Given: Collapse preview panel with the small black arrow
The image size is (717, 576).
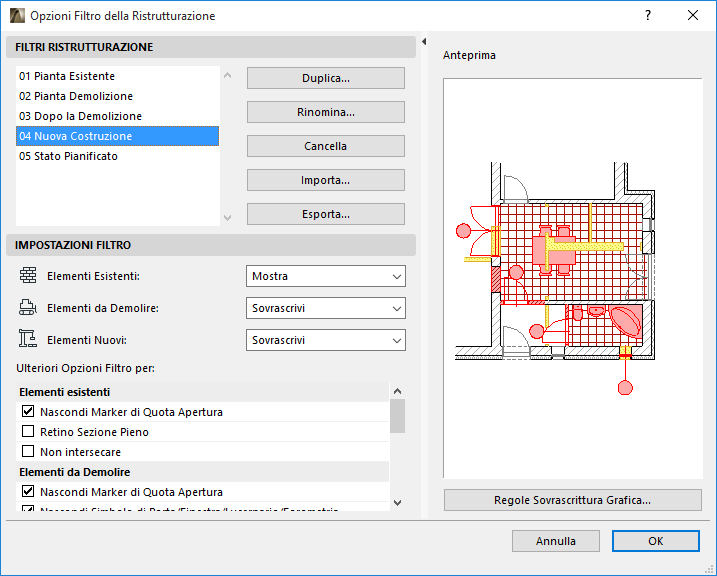Looking at the screenshot, I should 424,42.
